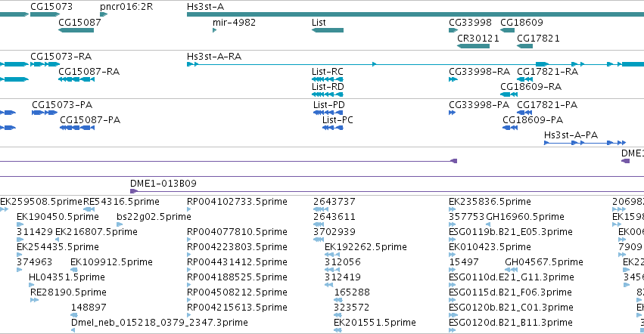644x334 pixels.
Task: Select the GH04567.5prime EST glyph
Action: (512, 270)
